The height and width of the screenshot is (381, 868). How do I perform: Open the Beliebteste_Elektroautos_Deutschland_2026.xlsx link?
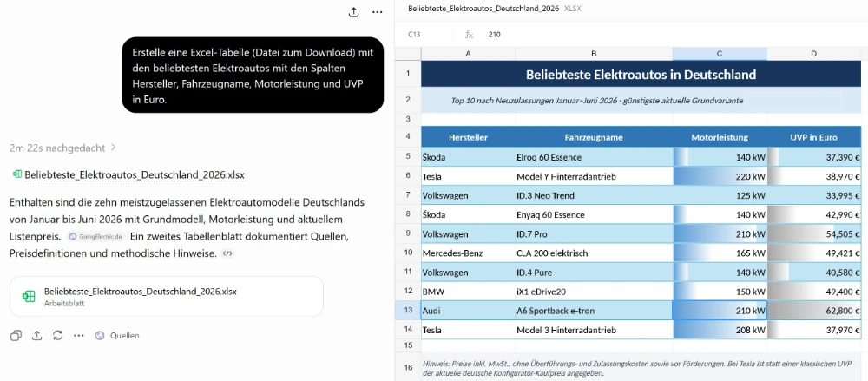click(x=135, y=175)
